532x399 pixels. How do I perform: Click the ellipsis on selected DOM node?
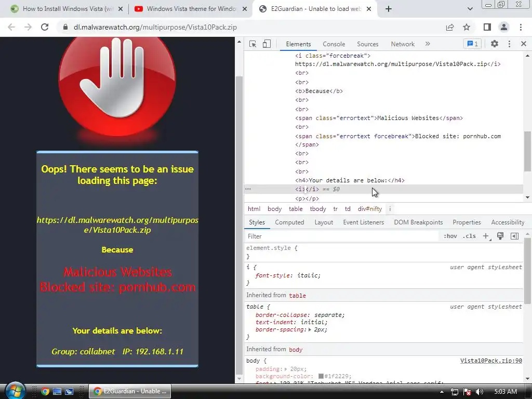click(248, 189)
